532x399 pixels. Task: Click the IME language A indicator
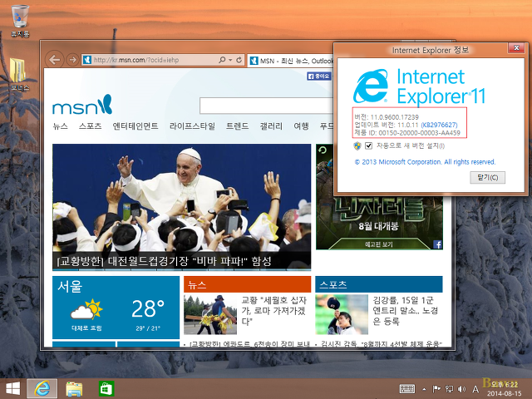click(x=475, y=389)
